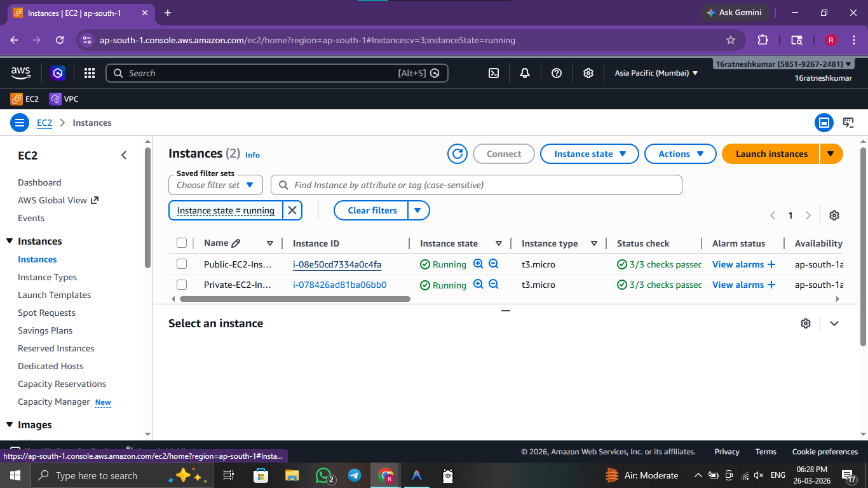
Task: Open Reserved Instances in sidebar
Action: coord(56,348)
